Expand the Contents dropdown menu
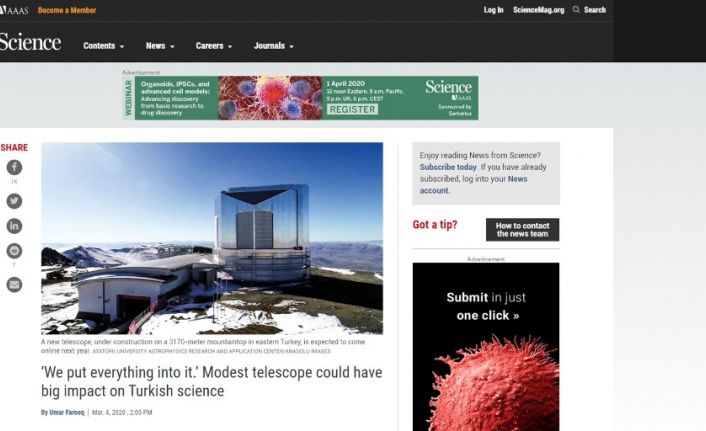This screenshot has height=431, width=706. click(x=103, y=46)
